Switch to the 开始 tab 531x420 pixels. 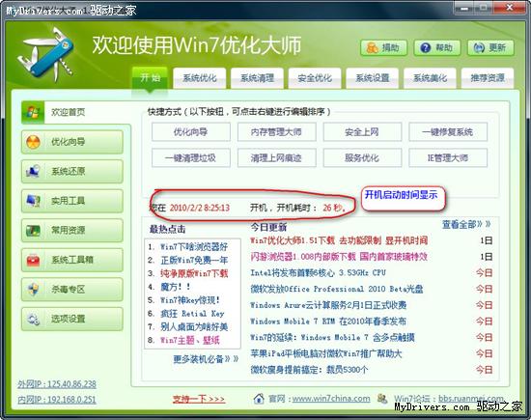[x=150, y=78]
